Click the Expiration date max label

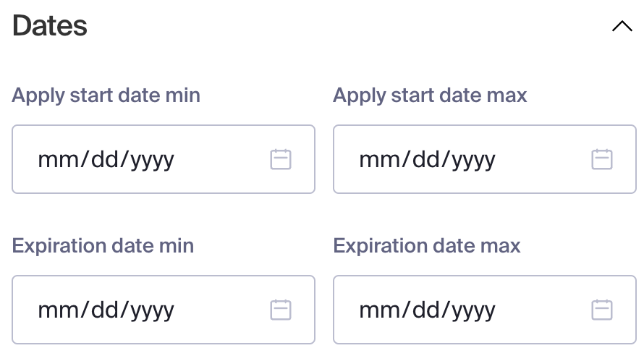tap(427, 245)
